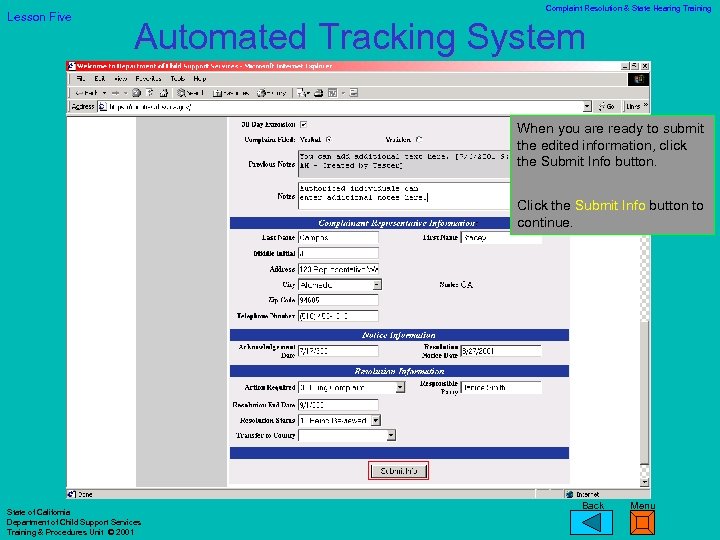Viewport: 720px width, 540px height.
Task: Click the Notes text area
Action: (x=404, y=196)
